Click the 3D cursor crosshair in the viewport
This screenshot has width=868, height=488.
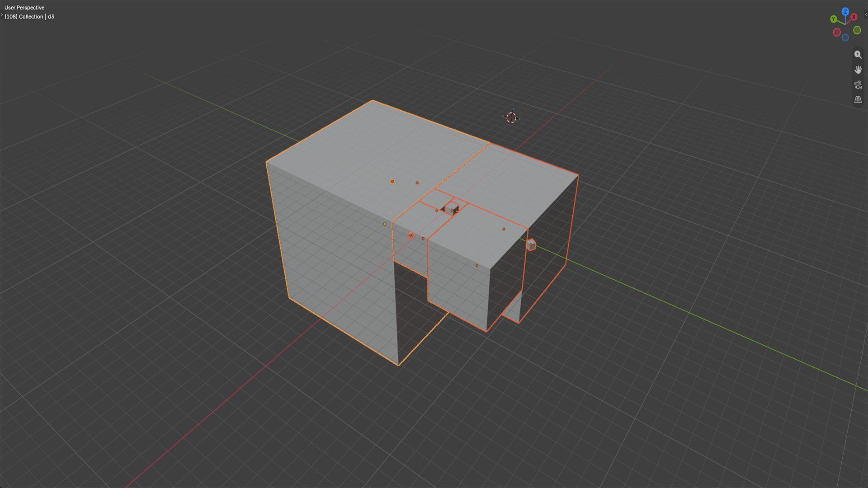click(x=511, y=117)
